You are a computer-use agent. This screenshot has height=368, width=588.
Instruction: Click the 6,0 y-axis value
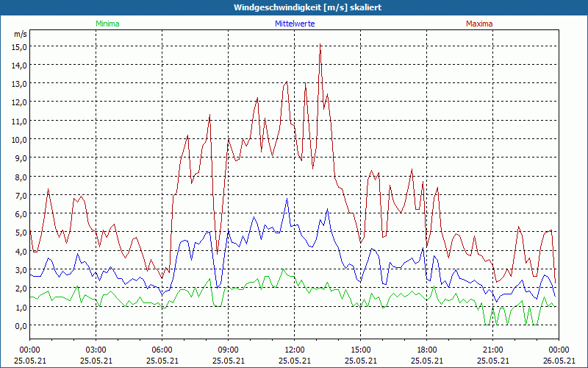click(21, 214)
